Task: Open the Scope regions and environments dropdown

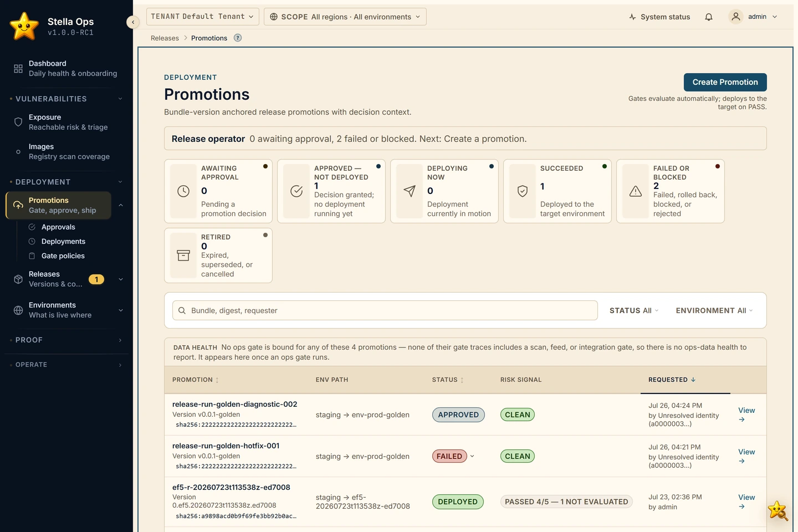Action: coord(345,17)
